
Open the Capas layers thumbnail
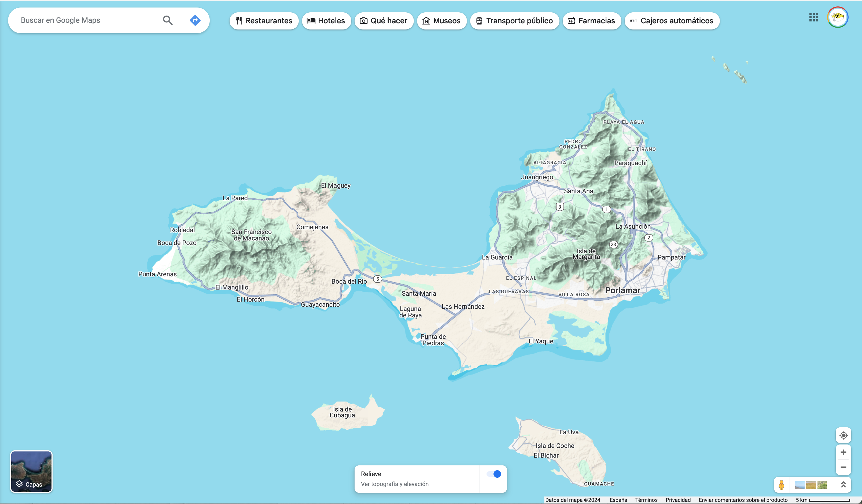coord(31,472)
